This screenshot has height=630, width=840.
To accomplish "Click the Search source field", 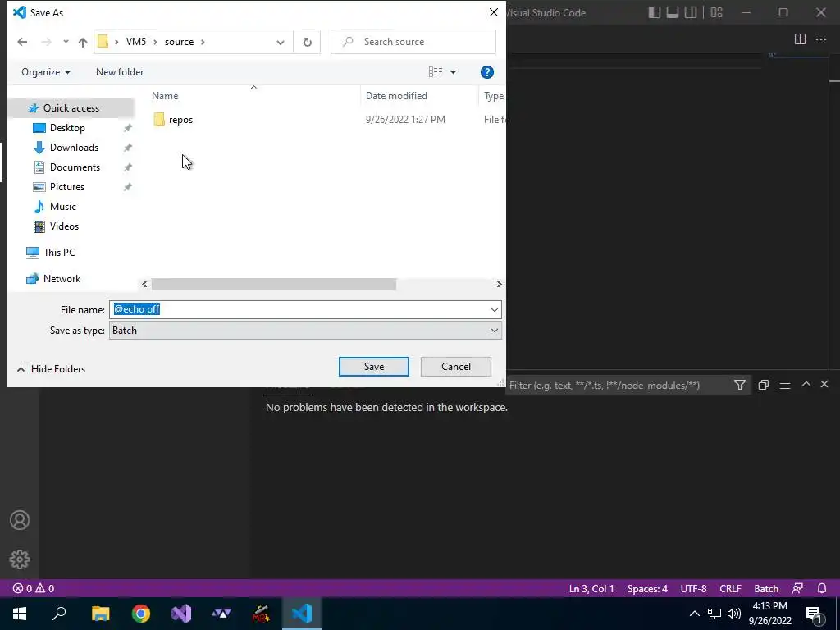I will pos(413,42).
